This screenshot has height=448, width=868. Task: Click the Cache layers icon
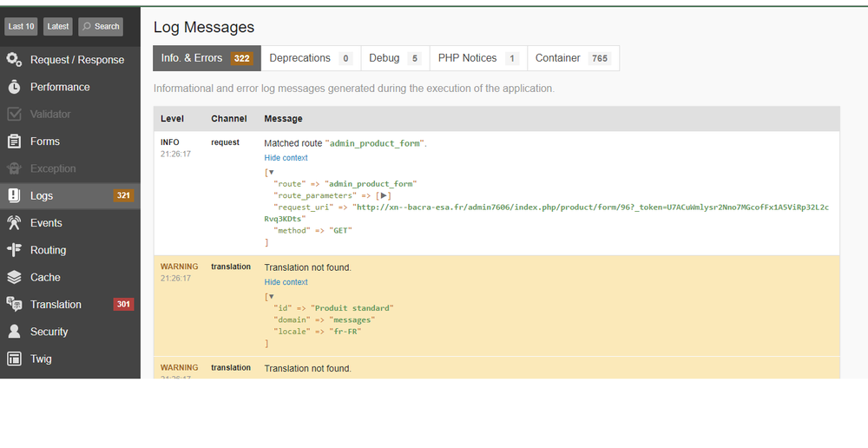click(x=14, y=278)
